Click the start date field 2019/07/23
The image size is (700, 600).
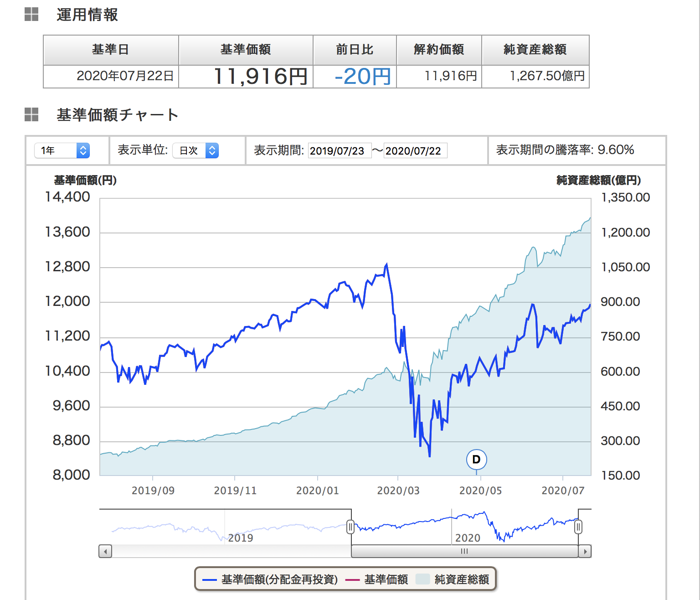tap(337, 151)
